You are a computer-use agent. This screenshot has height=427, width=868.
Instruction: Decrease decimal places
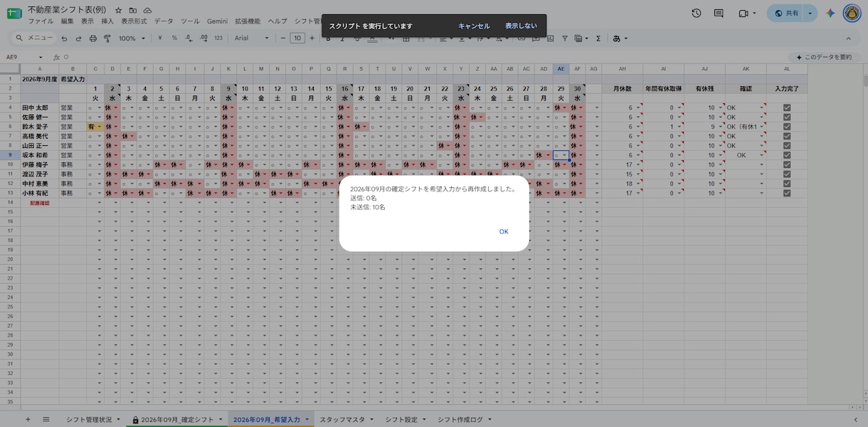coord(189,38)
